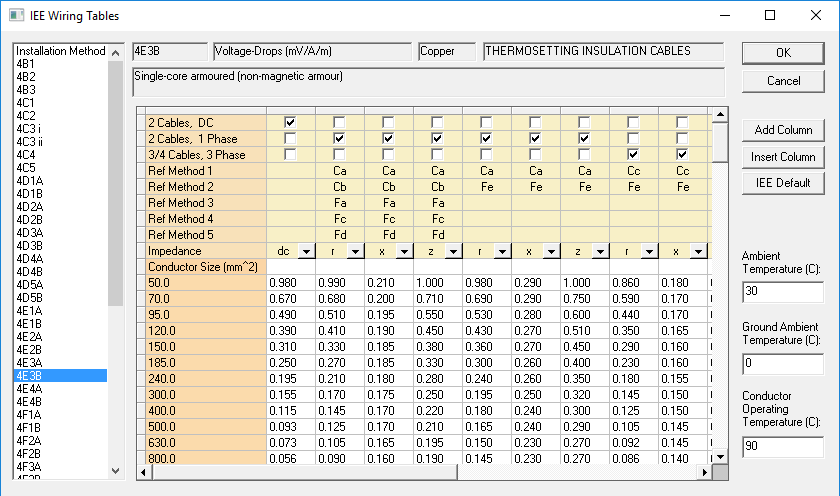
Task: Open the IEE Wiring Tables window icon menu
Action: [x=17, y=15]
